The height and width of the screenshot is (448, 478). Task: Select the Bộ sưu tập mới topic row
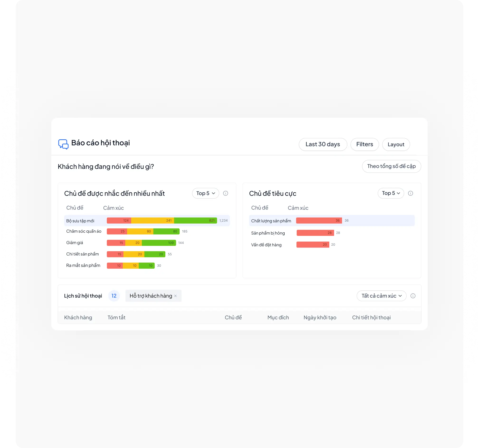tap(80, 221)
